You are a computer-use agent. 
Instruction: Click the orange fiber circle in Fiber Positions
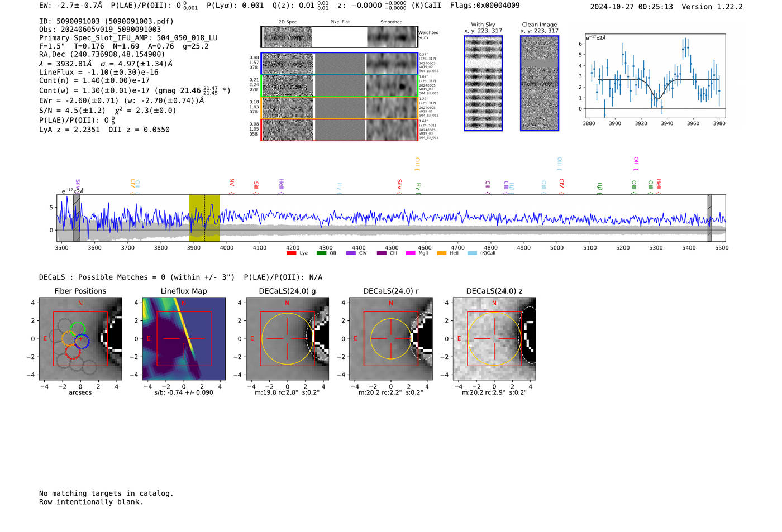pos(69,338)
